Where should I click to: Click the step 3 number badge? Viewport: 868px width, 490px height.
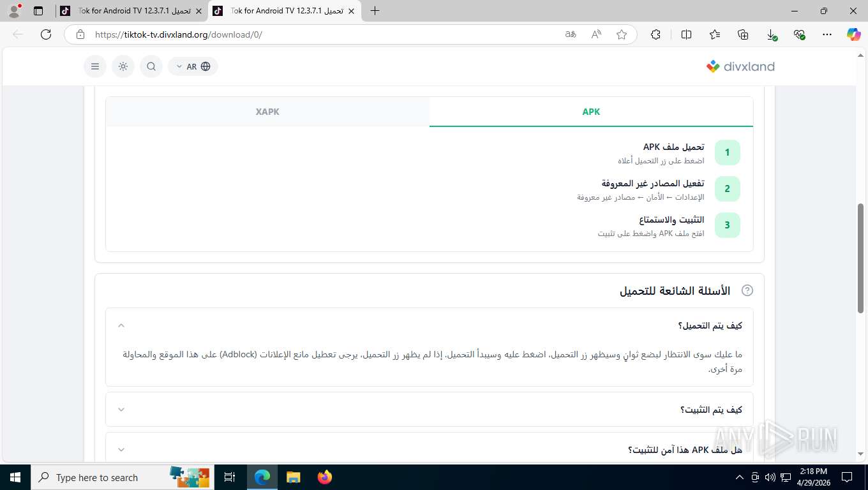click(728, 225)
